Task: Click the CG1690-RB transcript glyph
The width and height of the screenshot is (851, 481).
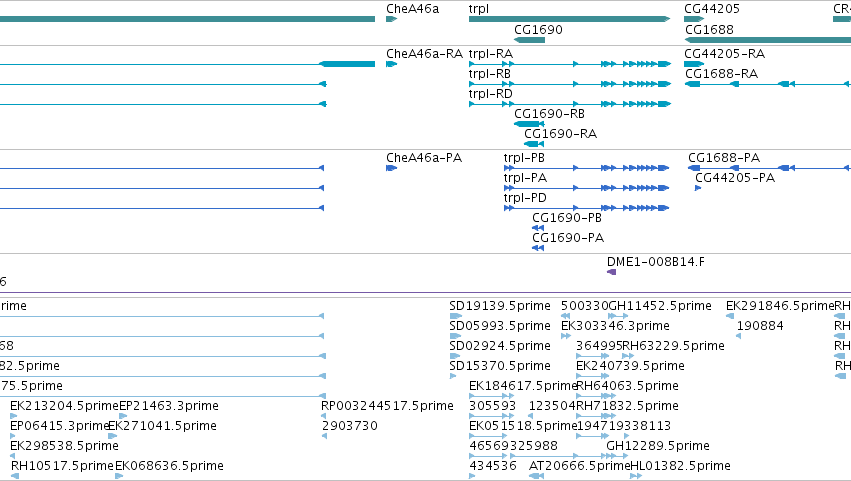Action: 529,124
